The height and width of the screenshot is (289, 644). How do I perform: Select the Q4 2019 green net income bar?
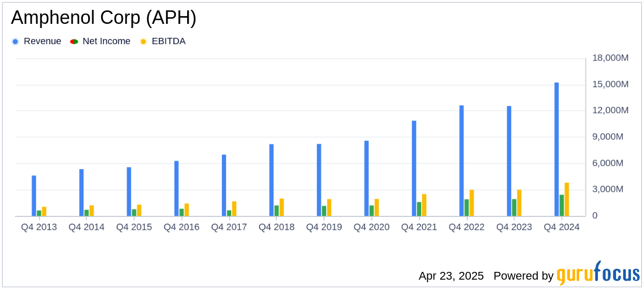[x=324, y=211]
